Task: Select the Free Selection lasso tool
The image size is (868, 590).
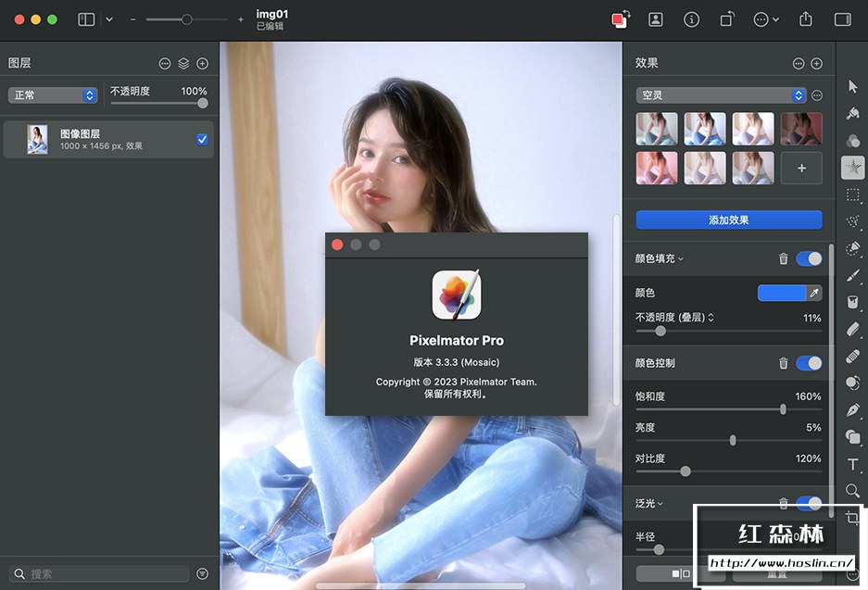Action: (x=852, y=221)
